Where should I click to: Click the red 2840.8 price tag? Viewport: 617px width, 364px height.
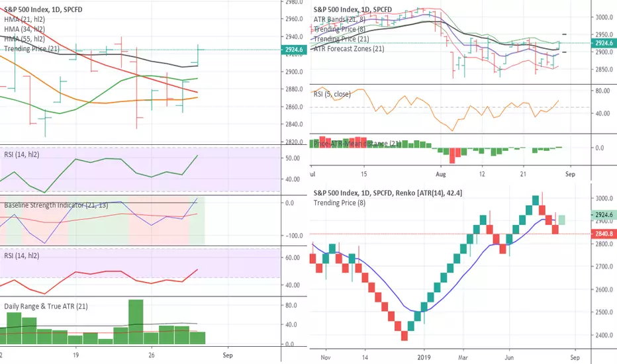[604, 234]
